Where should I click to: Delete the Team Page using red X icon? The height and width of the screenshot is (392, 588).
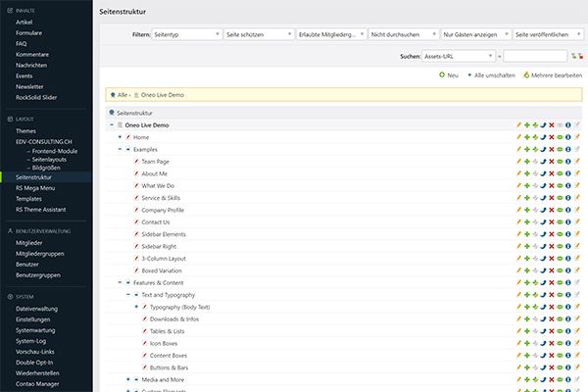point(552,162)
